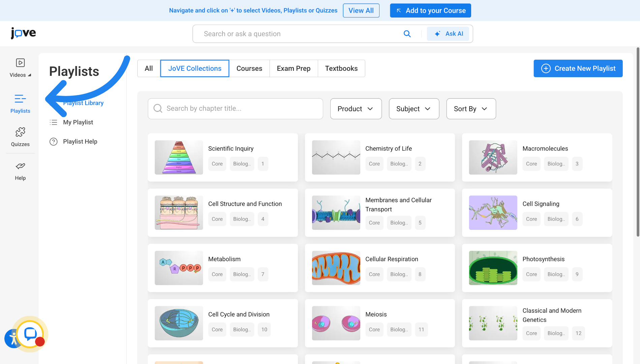Open Photosynthesis chloroplast thumbnail

point(493,268)
